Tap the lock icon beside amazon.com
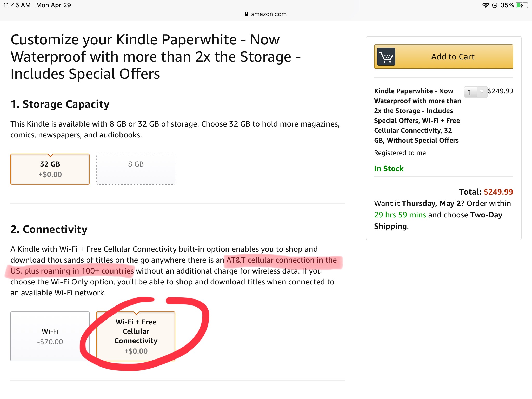The image size is (532, 399). tap(246, 14)
